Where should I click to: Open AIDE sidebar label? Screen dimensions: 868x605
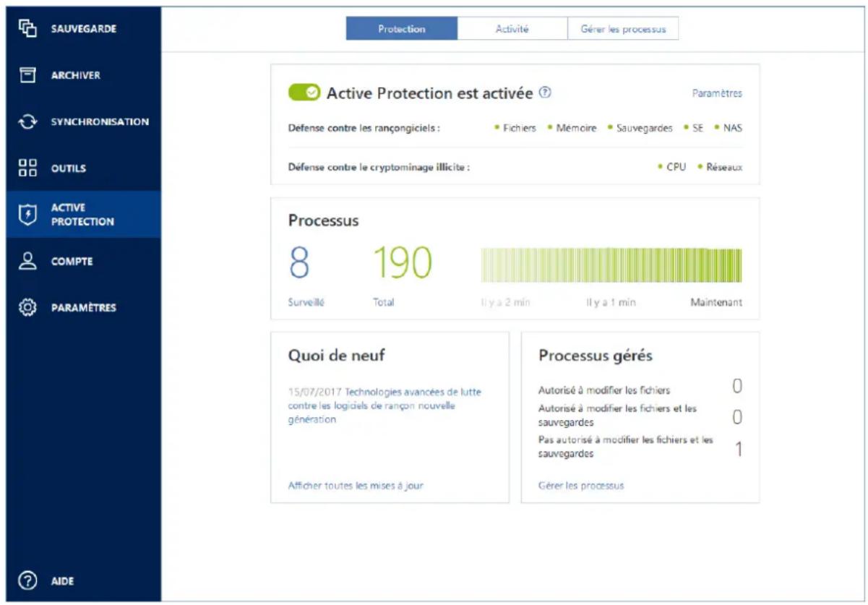pos(62,581)
